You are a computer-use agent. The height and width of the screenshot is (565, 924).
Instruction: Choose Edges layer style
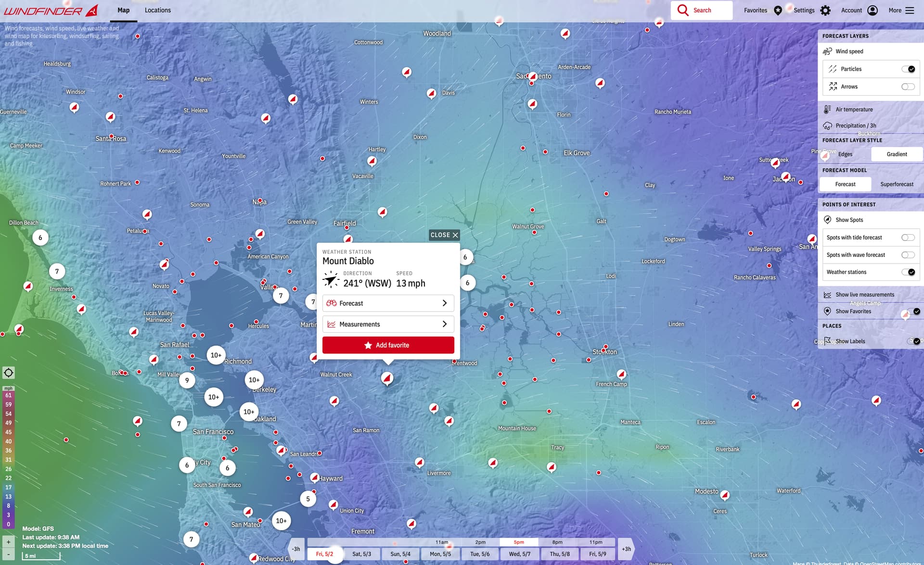pyautogui.click(x=845, y=154)
